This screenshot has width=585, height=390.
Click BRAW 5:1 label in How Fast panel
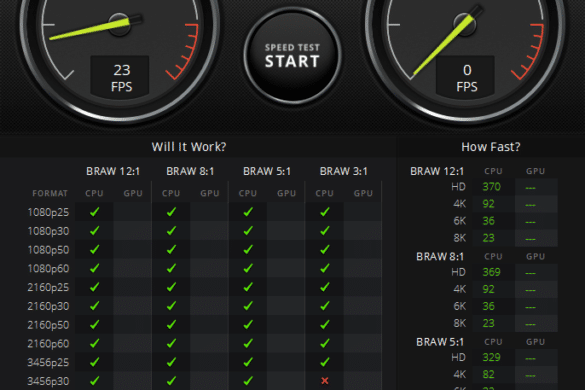click(440, 342)
